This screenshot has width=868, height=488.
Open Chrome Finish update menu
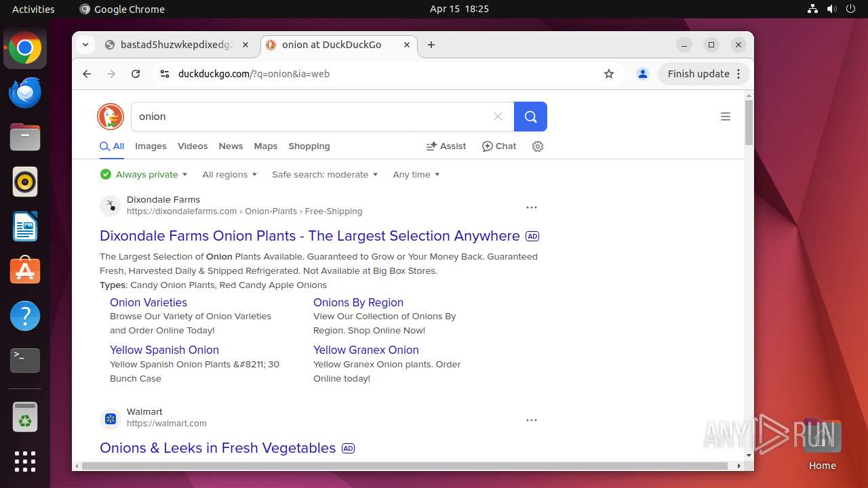point(705,74)
